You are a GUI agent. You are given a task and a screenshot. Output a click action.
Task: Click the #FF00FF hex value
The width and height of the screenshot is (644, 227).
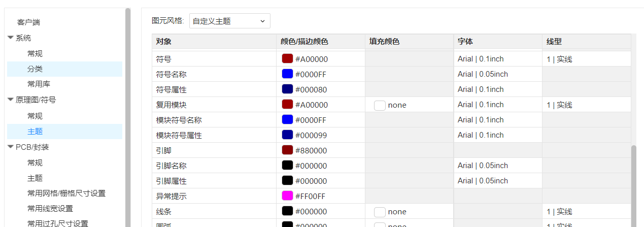311,196
